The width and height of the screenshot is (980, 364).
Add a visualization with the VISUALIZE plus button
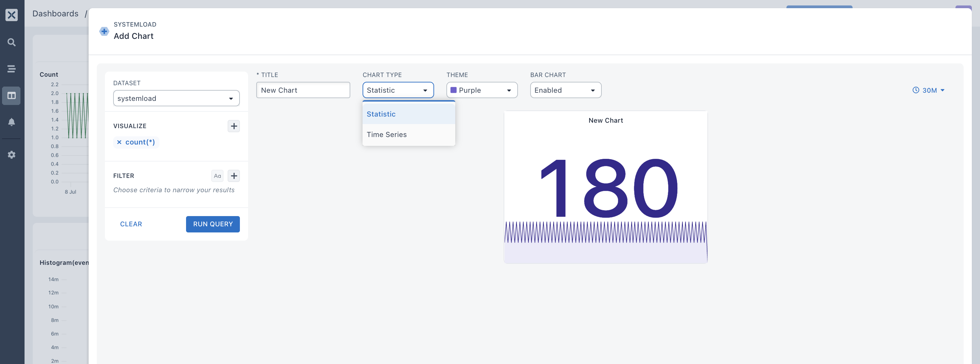pyautogui.click(x=234, y=126)
